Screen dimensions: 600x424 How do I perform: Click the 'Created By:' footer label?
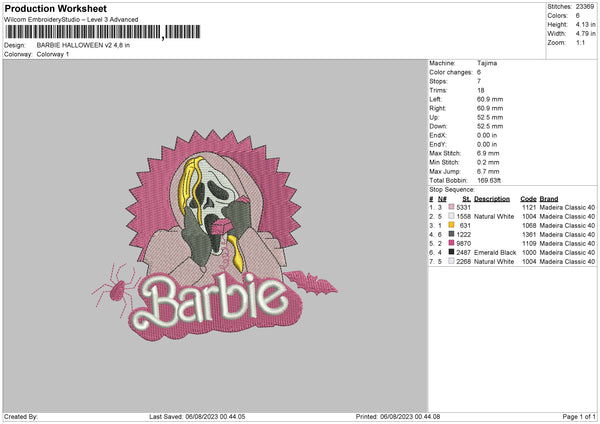point(21,416)
